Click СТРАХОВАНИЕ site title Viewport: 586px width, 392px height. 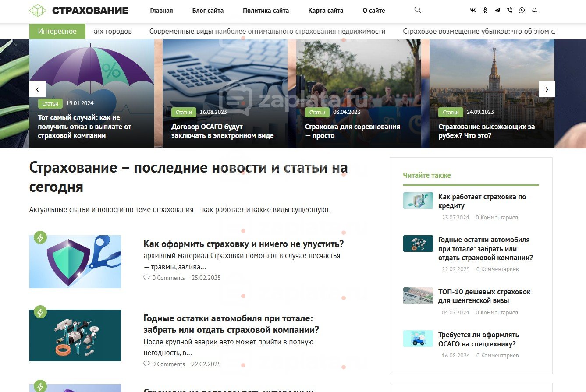[x=90, y=11]
